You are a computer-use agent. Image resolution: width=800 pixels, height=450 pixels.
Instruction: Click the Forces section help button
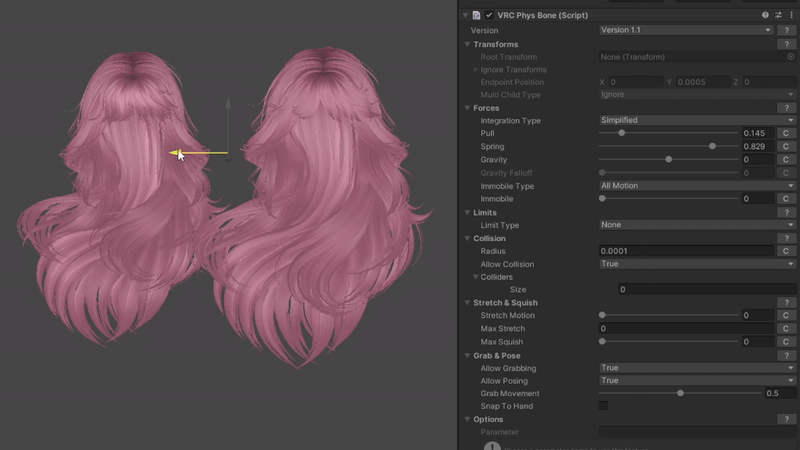click(x=787, y=108)
